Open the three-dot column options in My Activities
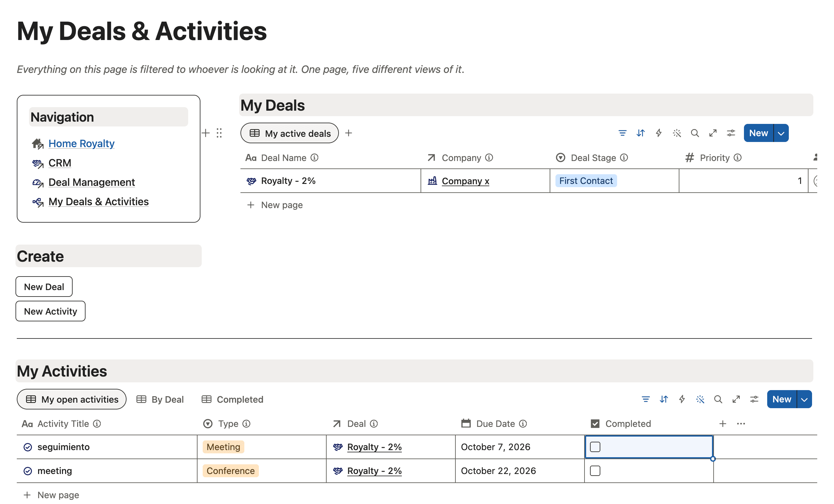The image size is (834, 504). pos(741,423)
